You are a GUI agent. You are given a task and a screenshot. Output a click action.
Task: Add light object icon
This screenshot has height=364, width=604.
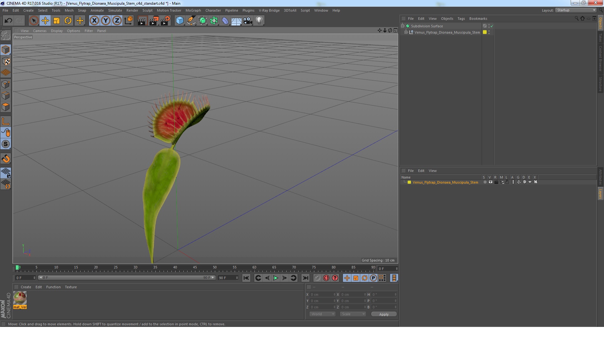(x=259, y=21)
